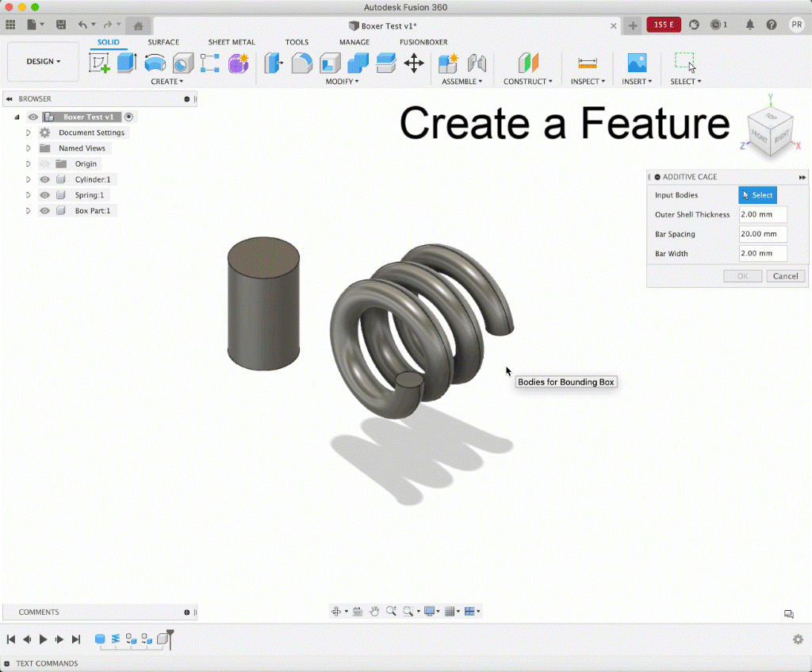Viewport: 812px width, 672px height.
Task: Expand the Named Views folder
Action: (x=29, y=148)
